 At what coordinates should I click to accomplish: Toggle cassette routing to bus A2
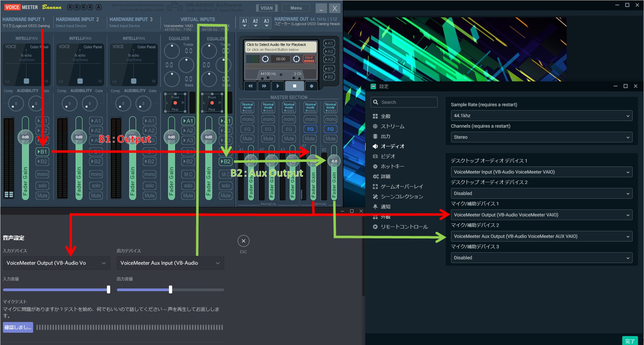point(329,51)
